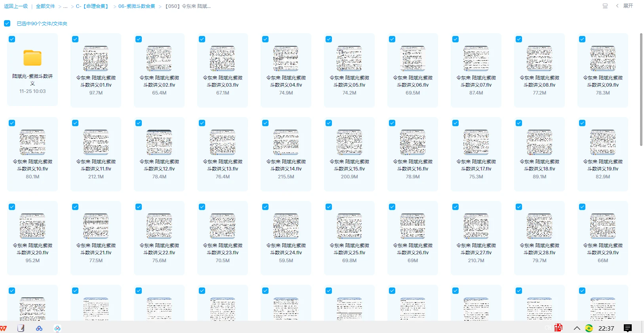Image resolution: width=644 pixels, height=333 pixels.
Task: Uncheck the 斗数讲义27.flv checkbox
Action: pos(455,207)
